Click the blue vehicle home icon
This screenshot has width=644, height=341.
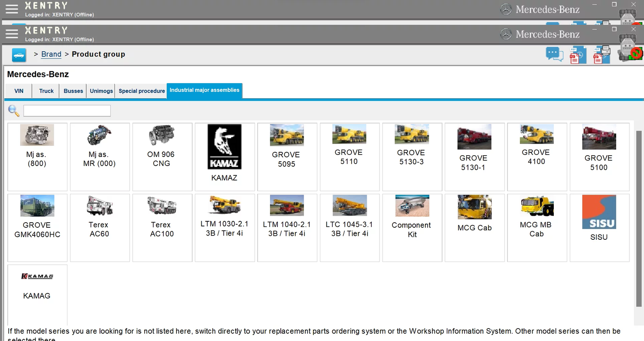[19, 55]
